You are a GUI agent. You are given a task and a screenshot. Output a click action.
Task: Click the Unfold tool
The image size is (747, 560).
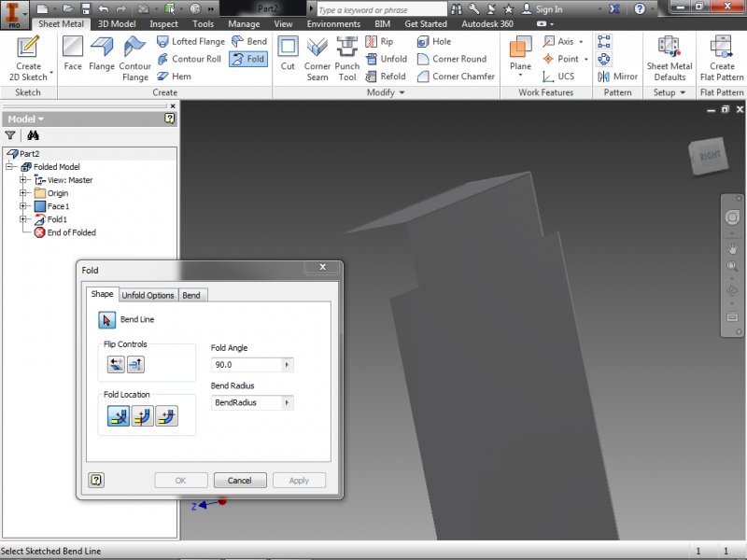pos(387,59)
